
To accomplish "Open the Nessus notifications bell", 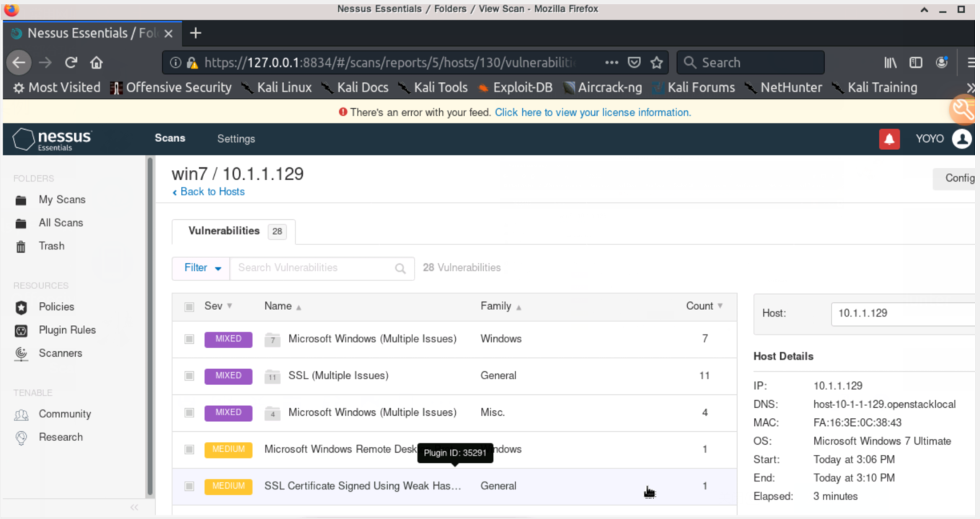I will tap(889, 139).
